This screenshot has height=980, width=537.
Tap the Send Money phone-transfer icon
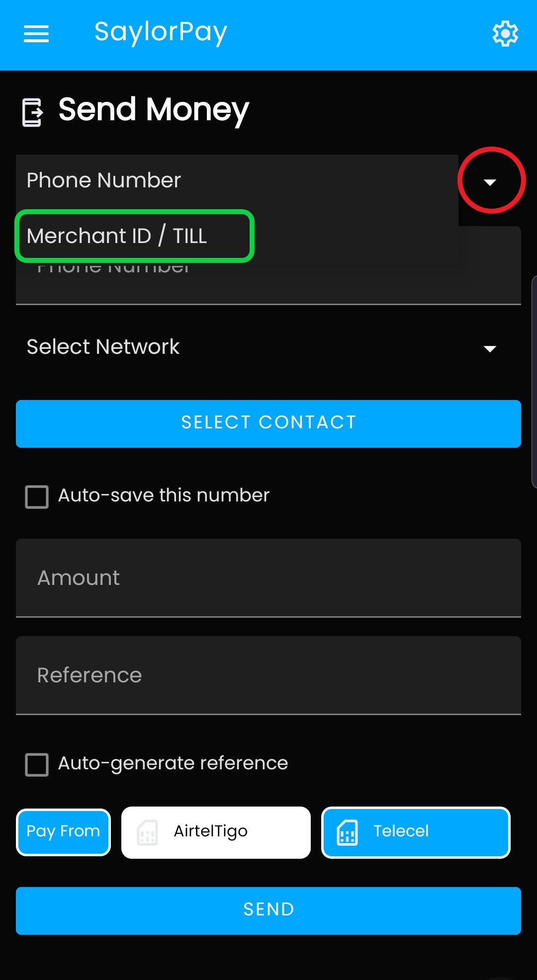[x=33, y=112]
